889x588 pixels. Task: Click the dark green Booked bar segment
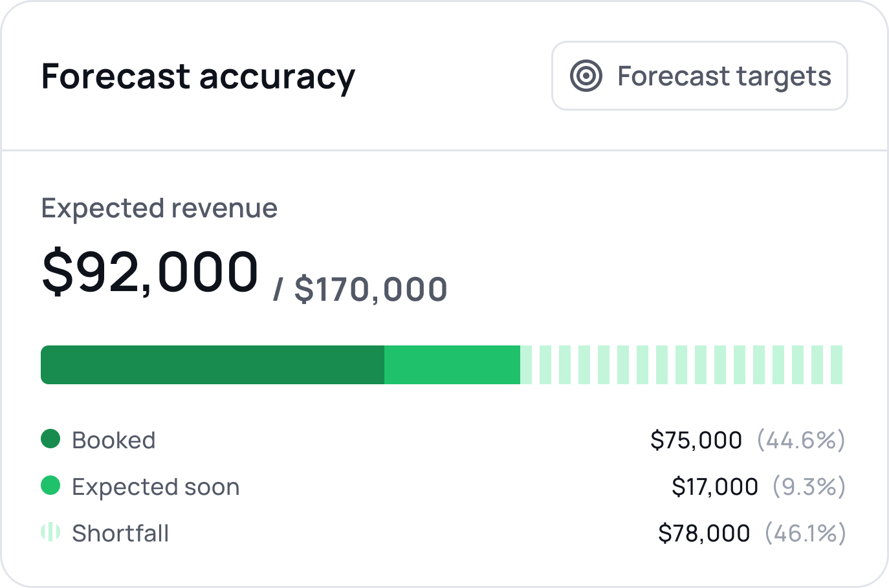pyautogui.click(x=212, y=365)
